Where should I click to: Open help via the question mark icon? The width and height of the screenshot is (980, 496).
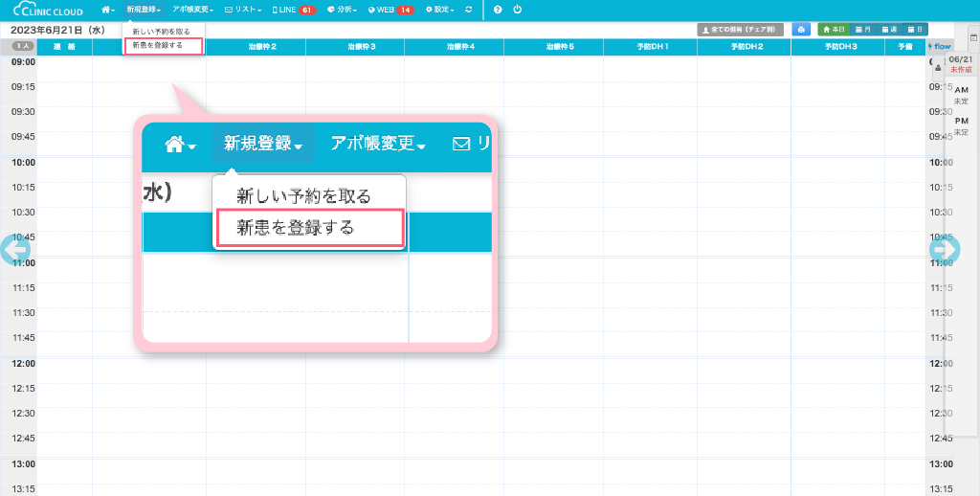point(498,10)
